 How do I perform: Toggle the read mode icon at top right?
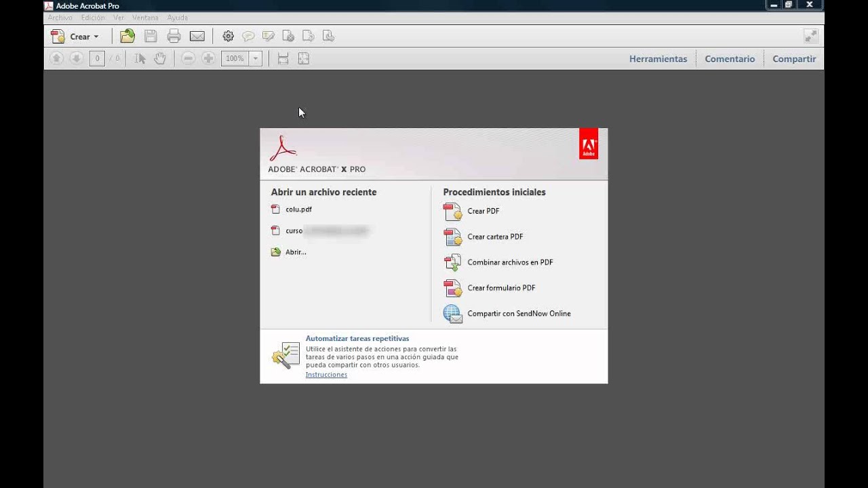click(810, 37)
